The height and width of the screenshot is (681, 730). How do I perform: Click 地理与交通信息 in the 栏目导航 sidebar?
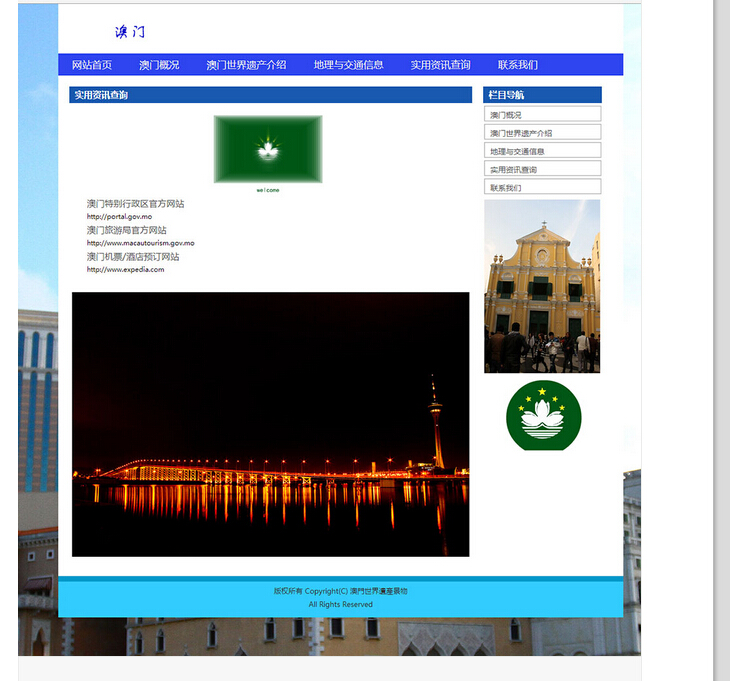click(x=542, y=151)
